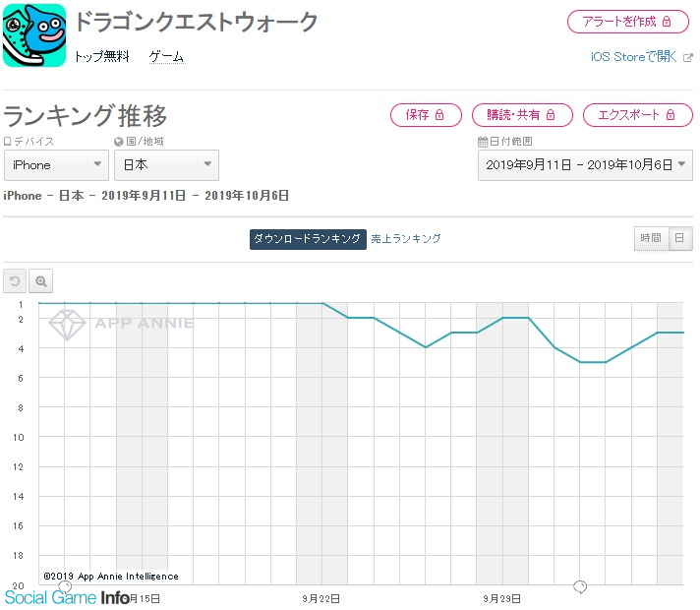Screen dimensions: 700x610
Task: Click the アラートを作成 button
Action: pos(628,22)
